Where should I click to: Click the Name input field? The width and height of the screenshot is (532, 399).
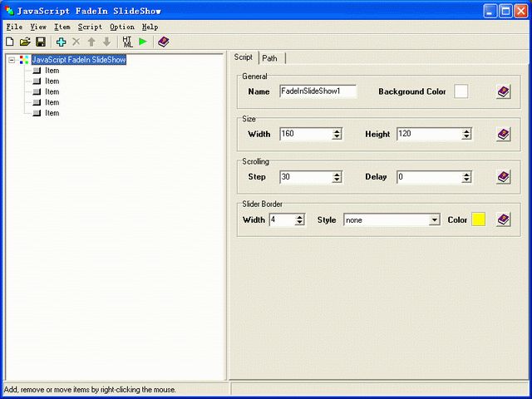pyautogui.click(x=318, y=91)
